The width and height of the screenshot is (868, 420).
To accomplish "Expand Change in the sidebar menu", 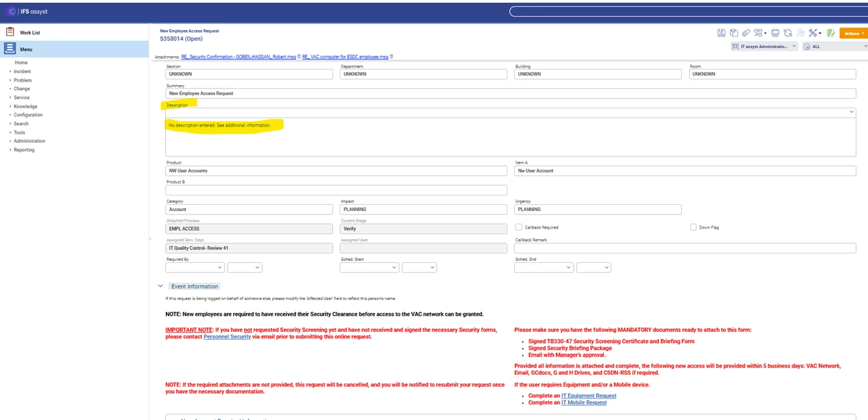I will (x=22, y=89).
